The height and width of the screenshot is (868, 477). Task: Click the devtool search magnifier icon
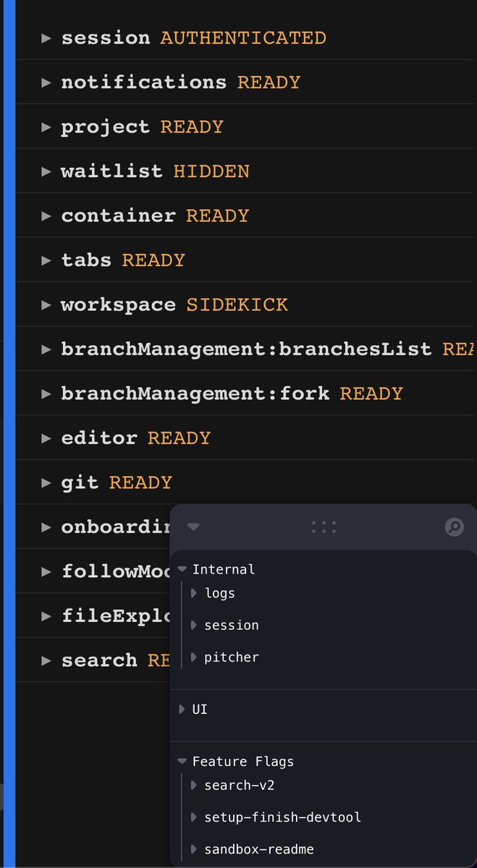[x=454, y=527]
